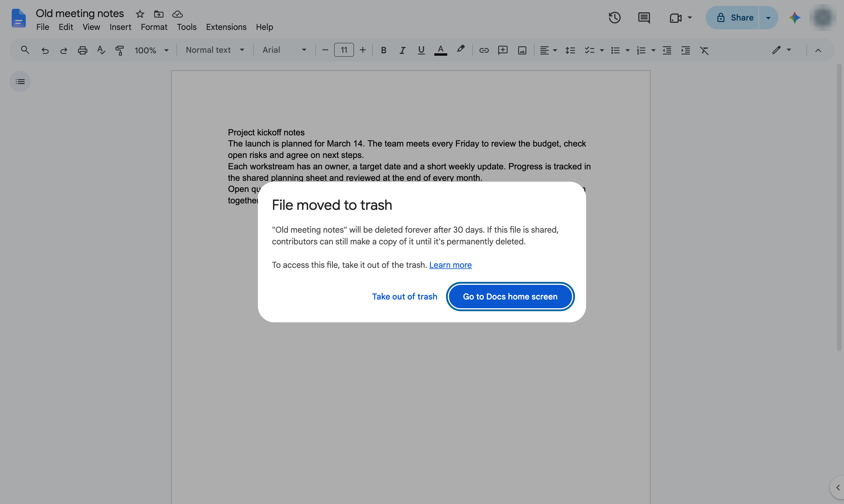The width and height of the screenshot is (844, 504).
Task: Open the Normal text styles dropdown
Action: pyautogui.click(x=215, y=50)
